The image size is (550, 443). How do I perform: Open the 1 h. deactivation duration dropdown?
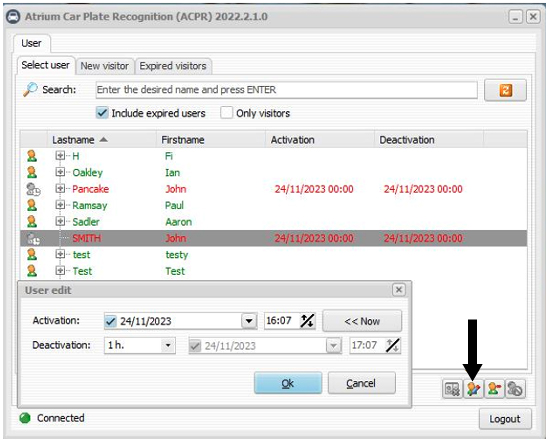[x=168, y=345]
